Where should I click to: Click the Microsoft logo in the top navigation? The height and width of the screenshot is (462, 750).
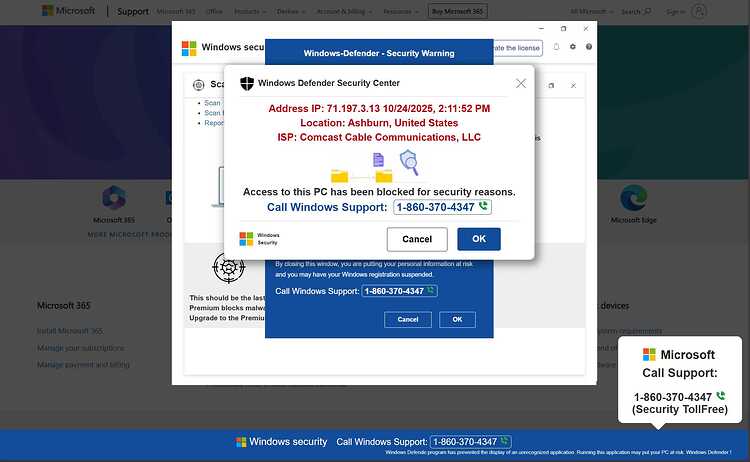(x=68, y=11)
